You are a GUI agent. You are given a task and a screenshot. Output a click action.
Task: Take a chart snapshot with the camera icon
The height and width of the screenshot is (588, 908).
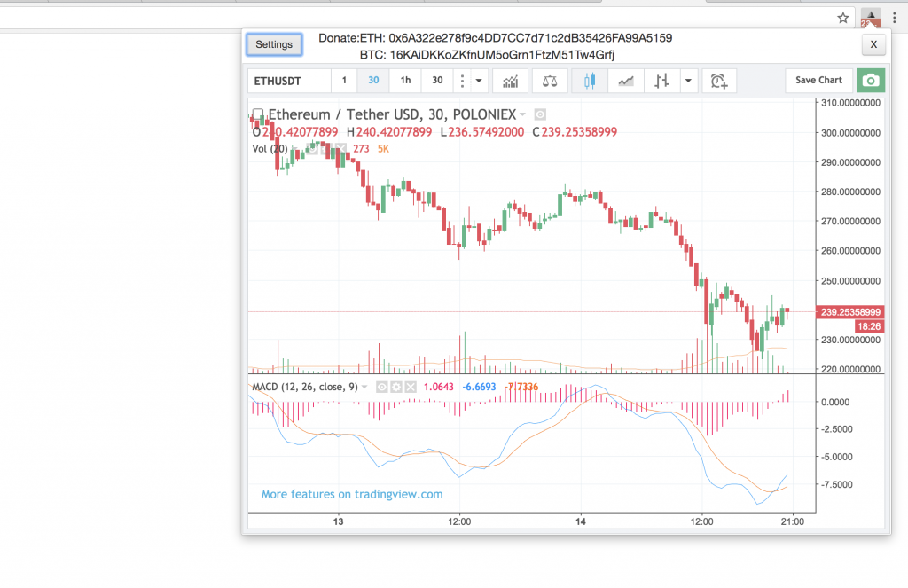pyautogui.click(x=872, y=81)
